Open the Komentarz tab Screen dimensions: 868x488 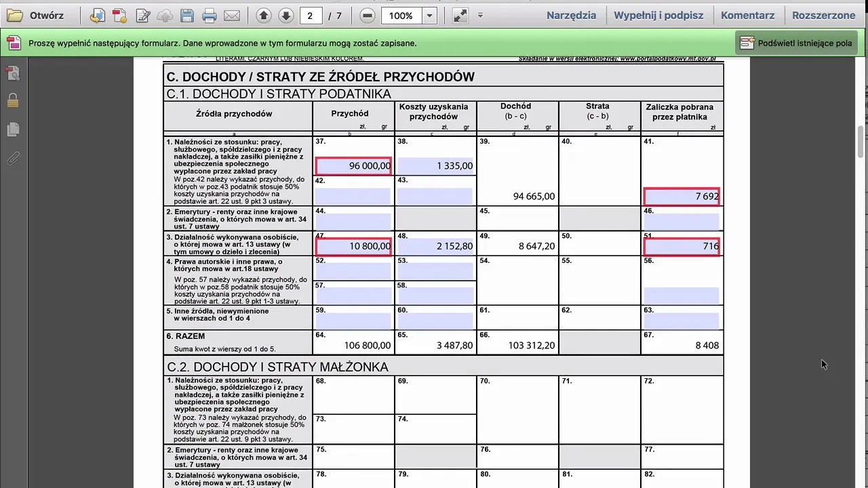[x=747, y=16]
